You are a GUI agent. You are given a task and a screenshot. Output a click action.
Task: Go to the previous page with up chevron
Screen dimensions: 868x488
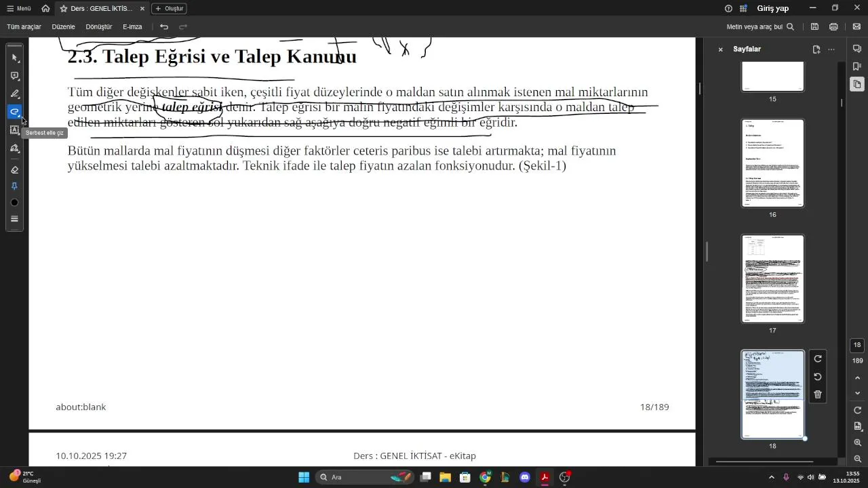(857, 378)
